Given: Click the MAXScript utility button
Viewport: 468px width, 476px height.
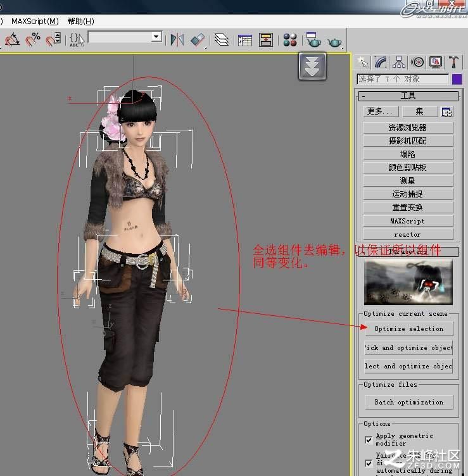Looking at the screenshot, I should pos(408,221).
